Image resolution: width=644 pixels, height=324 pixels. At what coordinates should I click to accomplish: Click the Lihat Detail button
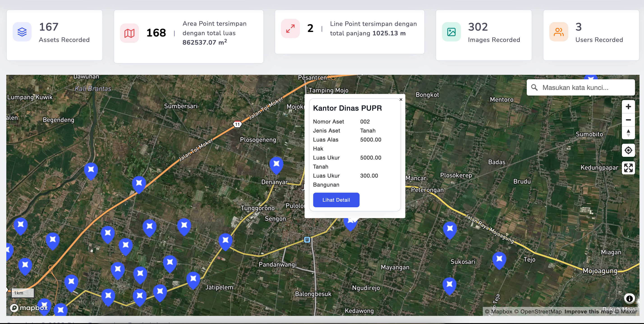[x=336, y=200]
